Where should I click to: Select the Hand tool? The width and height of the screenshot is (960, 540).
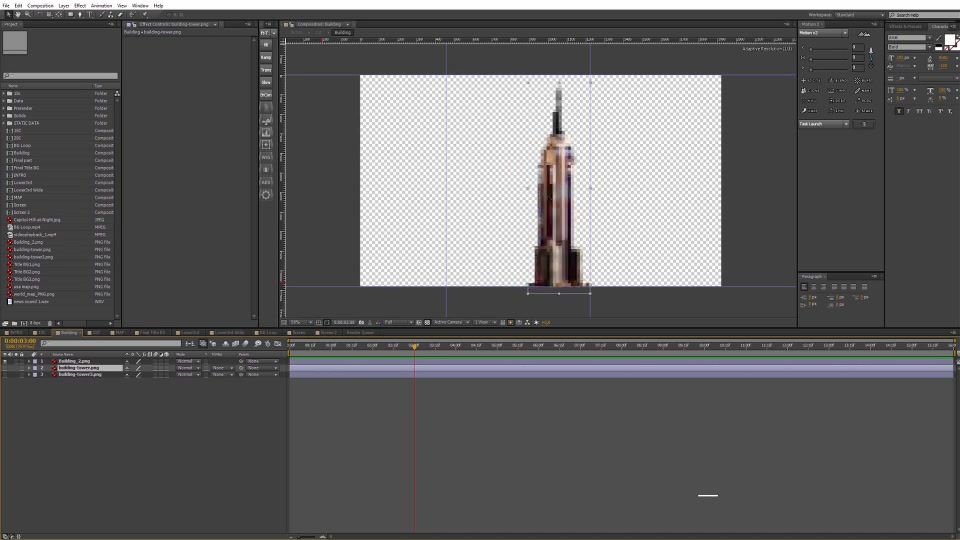18,15
